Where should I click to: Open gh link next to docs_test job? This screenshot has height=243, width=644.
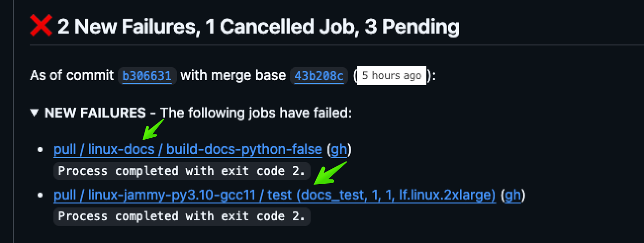(512, 195)
